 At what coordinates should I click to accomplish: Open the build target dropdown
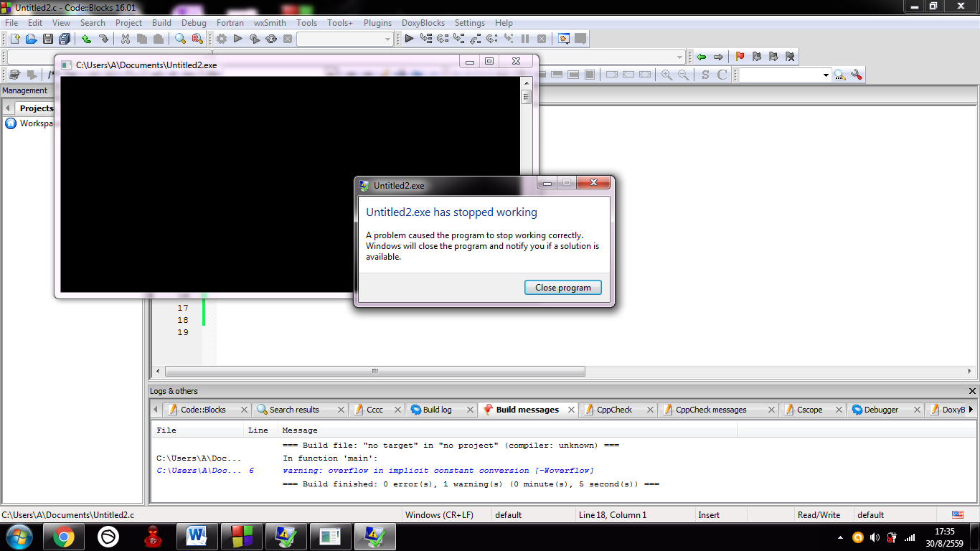(x=388, y=39)
